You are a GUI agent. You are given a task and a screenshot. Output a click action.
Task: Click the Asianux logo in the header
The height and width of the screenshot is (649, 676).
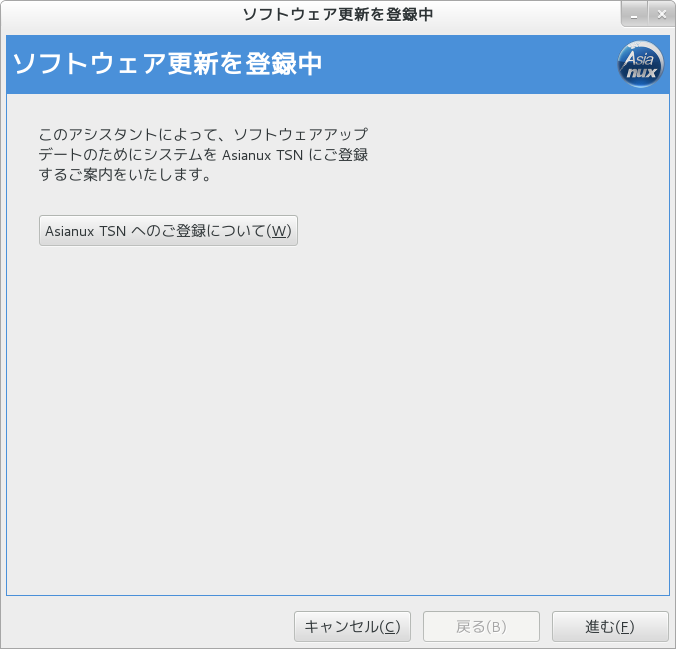[x=640, y=65]
